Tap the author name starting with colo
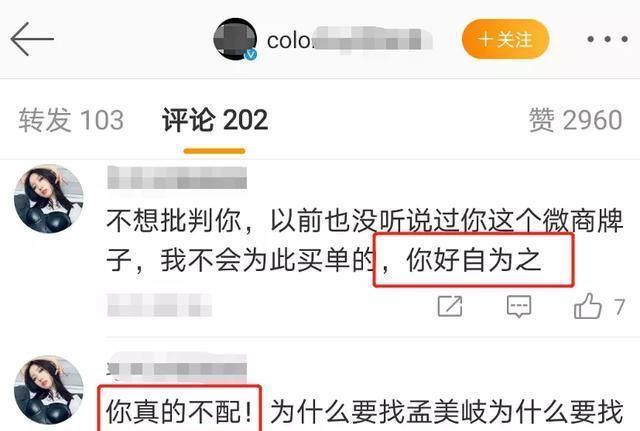 pos(349,40)
